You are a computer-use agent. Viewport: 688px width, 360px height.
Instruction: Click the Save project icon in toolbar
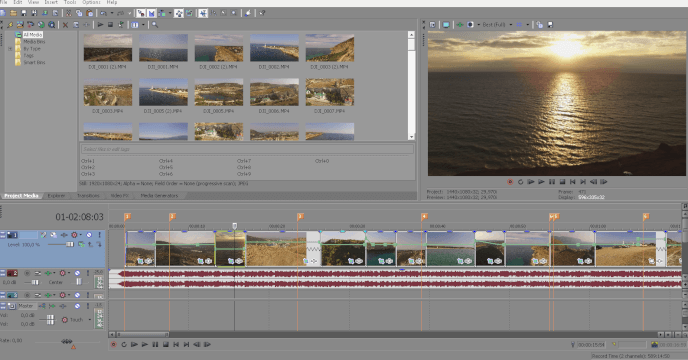24,13
